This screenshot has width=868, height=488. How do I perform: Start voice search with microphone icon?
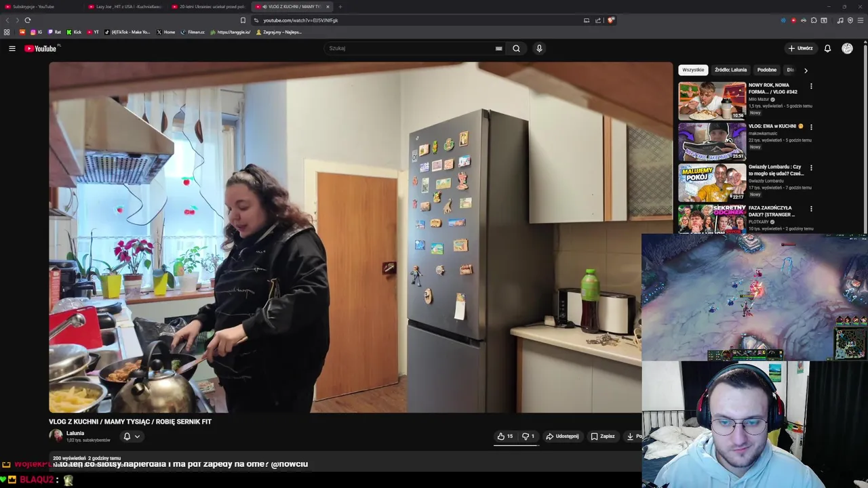click(x=539, y=48)
